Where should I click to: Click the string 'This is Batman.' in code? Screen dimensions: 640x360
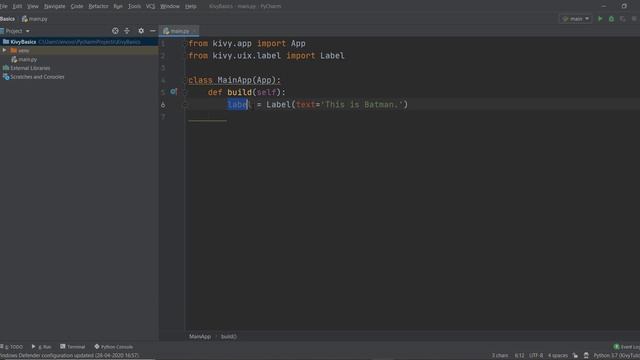click(362, 104)
